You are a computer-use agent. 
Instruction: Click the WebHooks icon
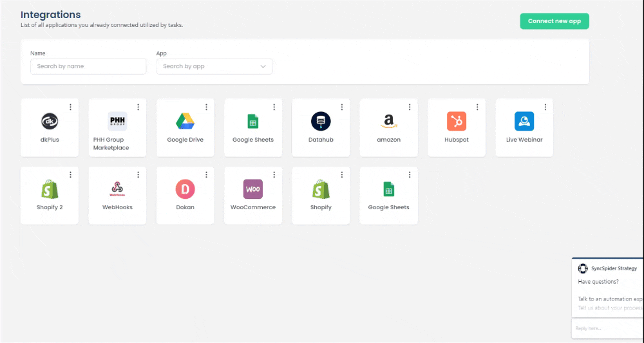tap(117, 189)
